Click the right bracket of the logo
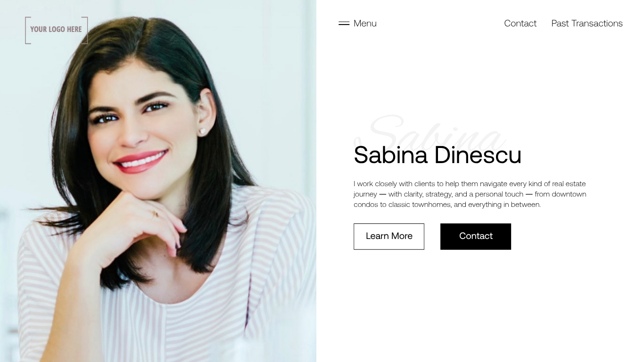The width and height of the screenshot is (644, 362). pos(85,30)
